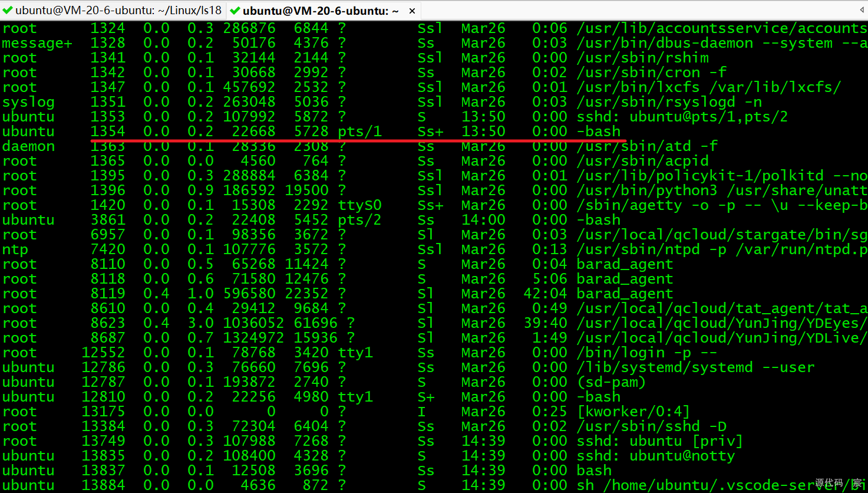This screenshot has width=868, height=493.
Task: Click the /usr/bin/lxcfs /var/lib/lxcfs/ command
Action: (709, 87)
